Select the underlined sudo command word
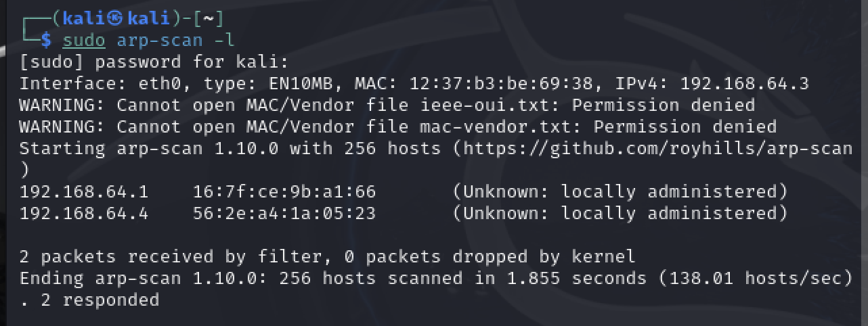The image size is (868, 326). tap(84, 40)
